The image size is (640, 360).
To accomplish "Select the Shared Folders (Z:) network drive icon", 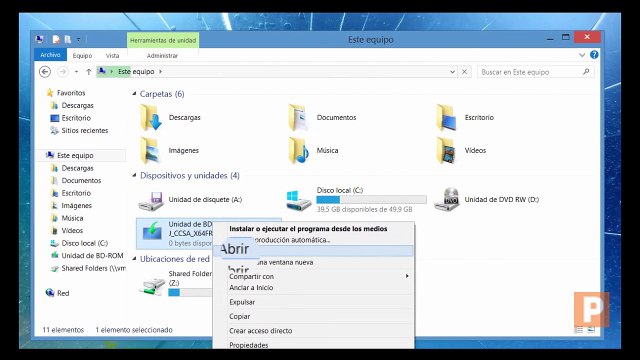I will [152, 287].
